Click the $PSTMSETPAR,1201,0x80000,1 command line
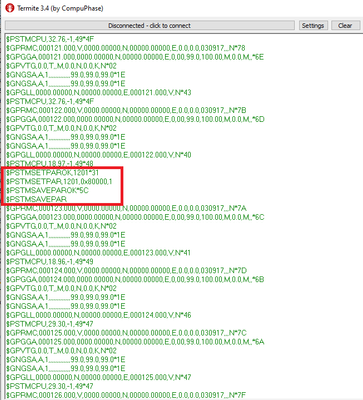The width and height of the screenshot is (363, 400). 59,182
